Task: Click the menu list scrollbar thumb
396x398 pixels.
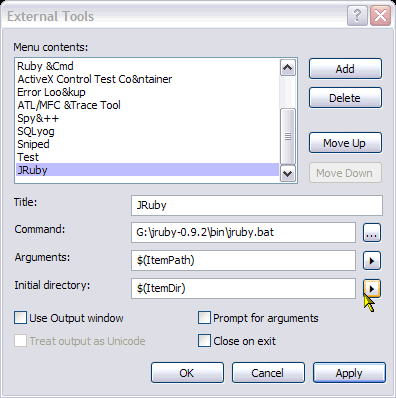Action: point(288,136)
